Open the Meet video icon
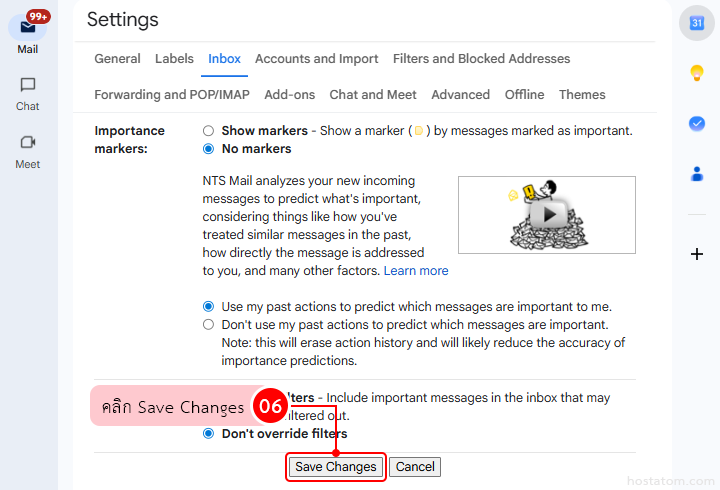The height and width of the screenshot is (490, 720). (x=28, y=142)
